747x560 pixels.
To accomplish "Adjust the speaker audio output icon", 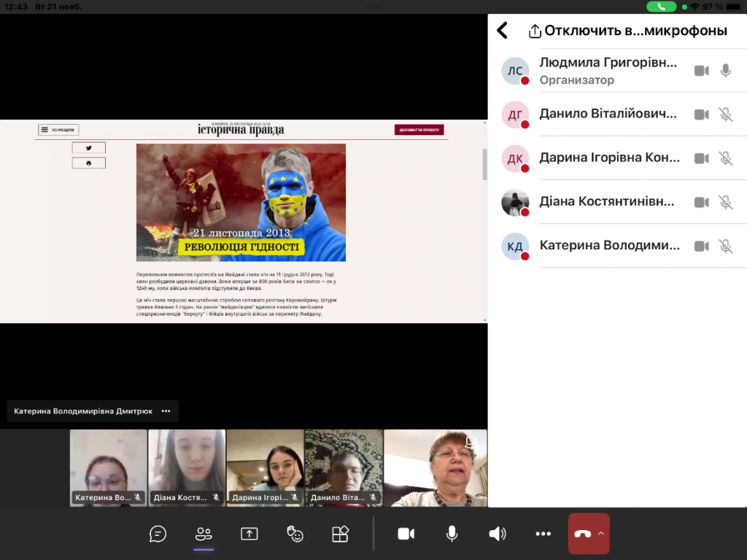I will click(x=498, y=534).
